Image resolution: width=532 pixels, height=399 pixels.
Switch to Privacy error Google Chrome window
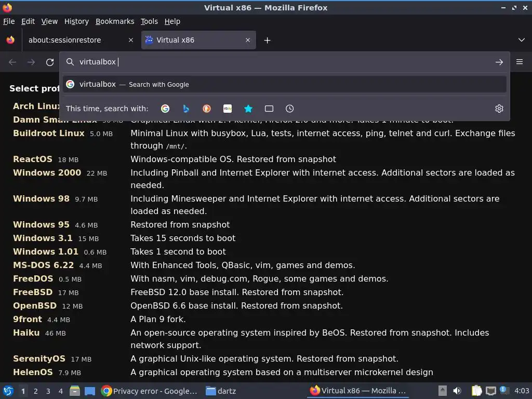point(149,391)
